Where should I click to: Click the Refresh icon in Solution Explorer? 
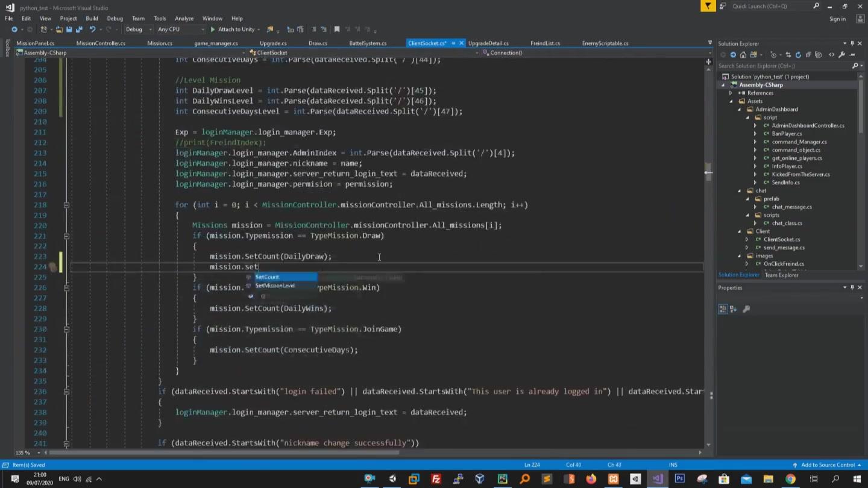798,55
